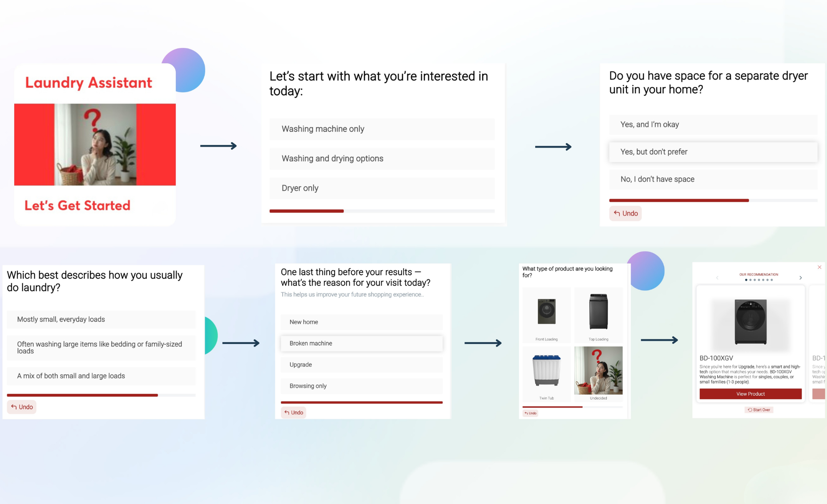Select No, I don't have space

pyautogui.click(x=713, y=179)
